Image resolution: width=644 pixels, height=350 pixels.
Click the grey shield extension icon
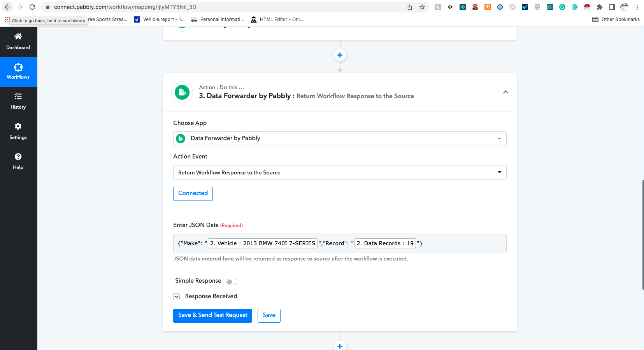(x=537, y=7)
